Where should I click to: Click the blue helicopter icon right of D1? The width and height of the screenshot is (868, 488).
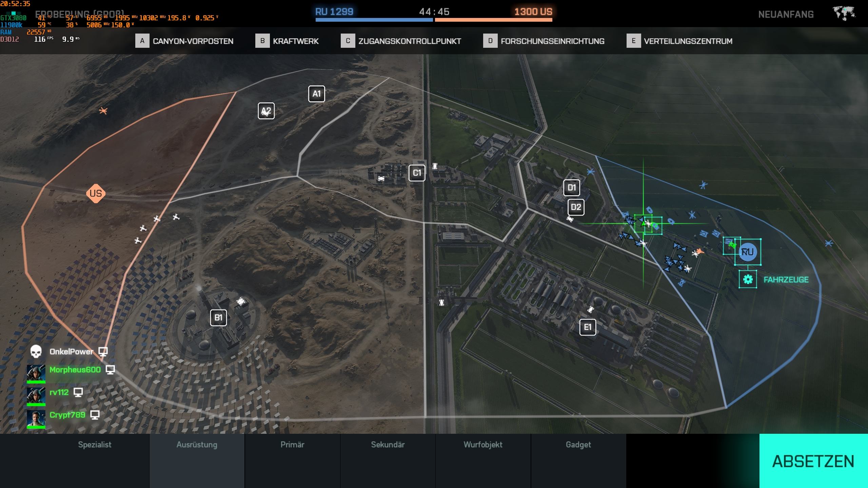pos(590,172)
